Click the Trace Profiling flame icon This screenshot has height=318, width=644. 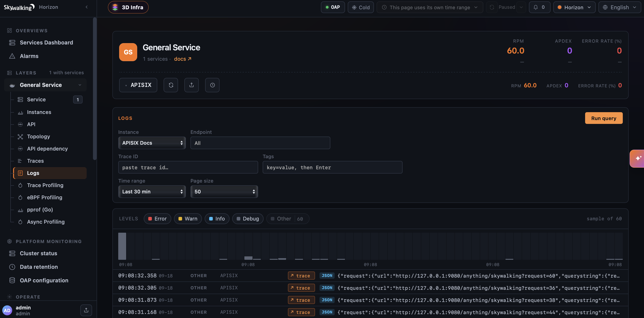click(x=20, y=185)
